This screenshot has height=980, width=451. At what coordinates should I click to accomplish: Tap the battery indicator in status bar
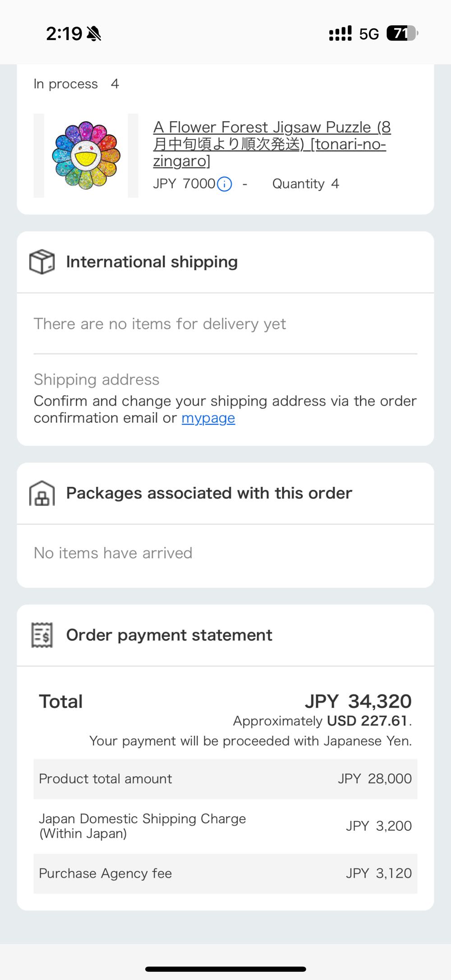[402, 33]
